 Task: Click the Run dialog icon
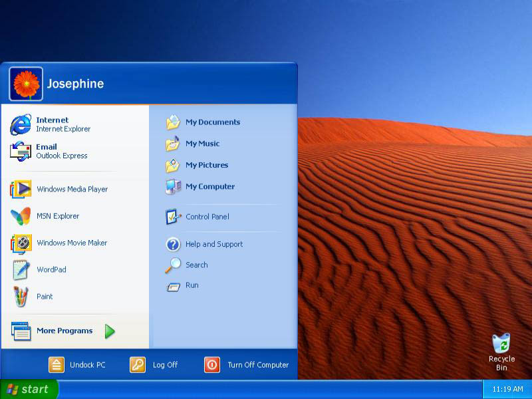tap(174, 287)
